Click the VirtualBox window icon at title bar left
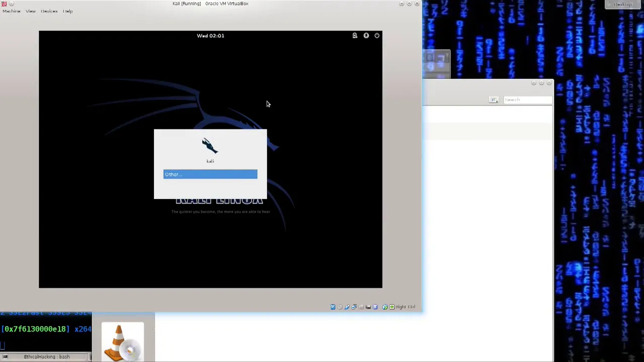 point(4,4)
